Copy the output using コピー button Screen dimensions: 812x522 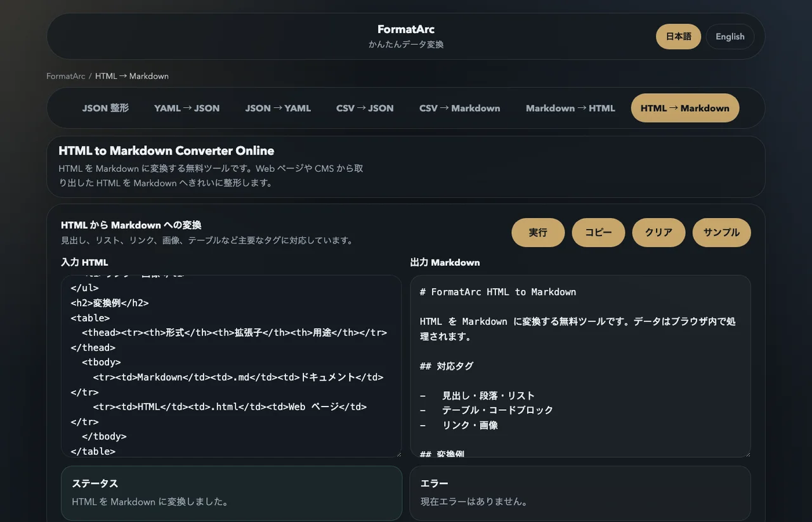(598, 231)
